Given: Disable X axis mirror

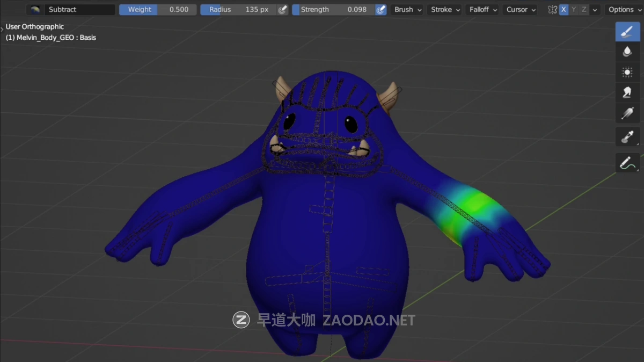Looking at the screenshot, I should coord(563,10).
